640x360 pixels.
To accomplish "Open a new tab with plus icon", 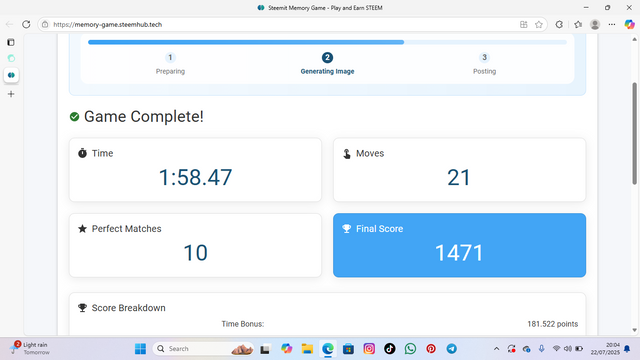I will coord(11,94).
